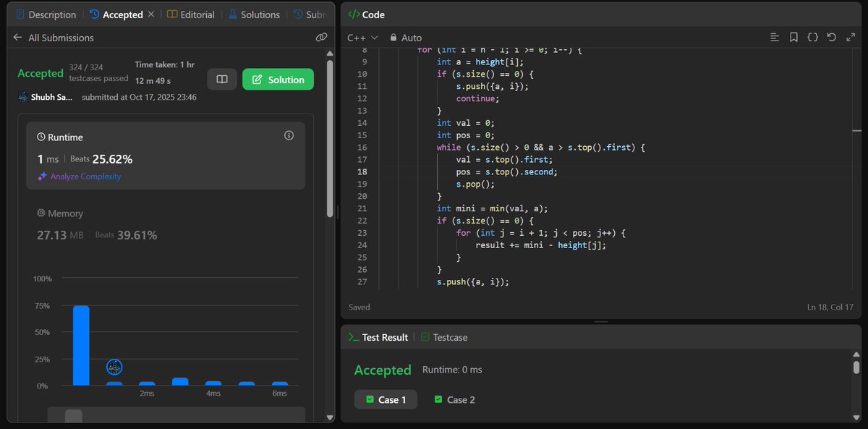The width and height of the screenshot is (868, 429).
Task: Expand the code editor to fullscreen
Action: (851, 38)
